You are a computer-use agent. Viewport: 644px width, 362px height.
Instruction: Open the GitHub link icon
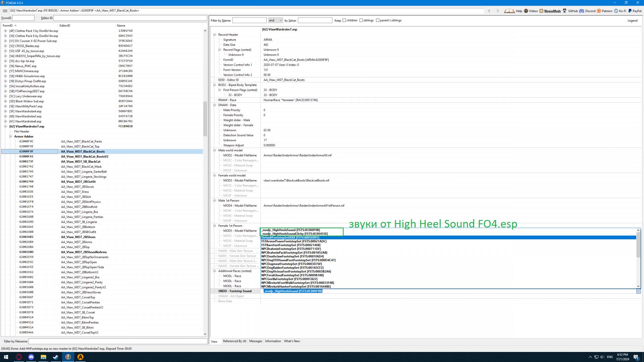(565, 11)
